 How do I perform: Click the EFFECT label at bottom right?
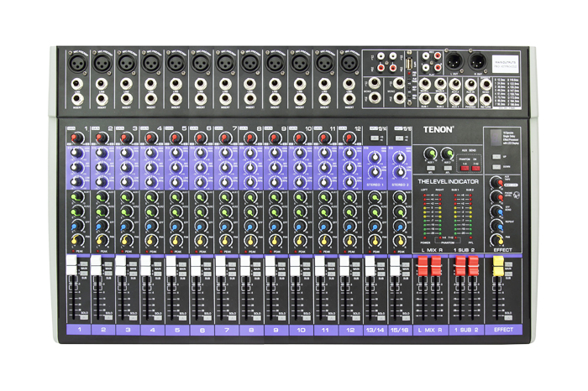click(x=503, y=331)
